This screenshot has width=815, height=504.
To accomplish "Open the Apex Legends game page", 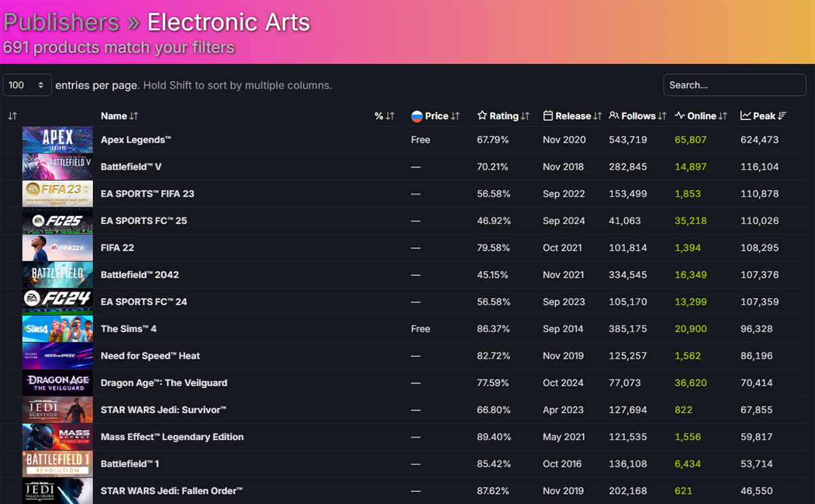I will [136, 140].
